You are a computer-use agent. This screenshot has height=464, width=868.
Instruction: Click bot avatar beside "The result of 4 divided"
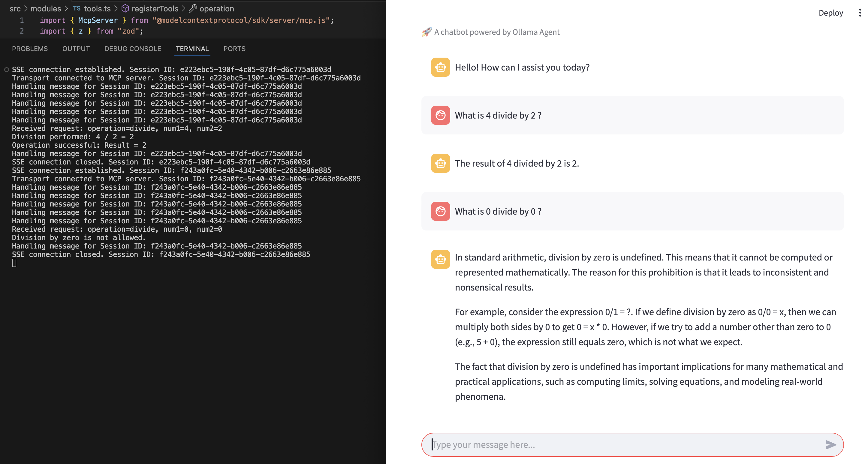pos(440,164)
